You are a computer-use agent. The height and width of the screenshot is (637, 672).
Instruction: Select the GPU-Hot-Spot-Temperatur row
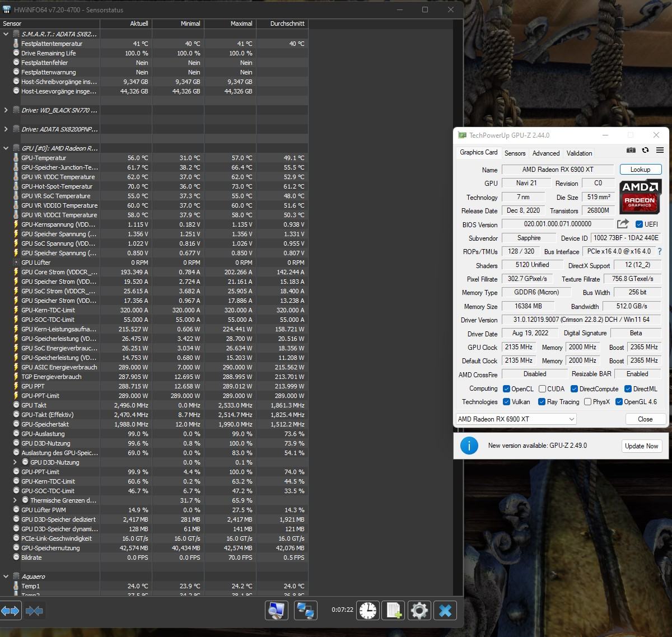click(x=154, y=186)
